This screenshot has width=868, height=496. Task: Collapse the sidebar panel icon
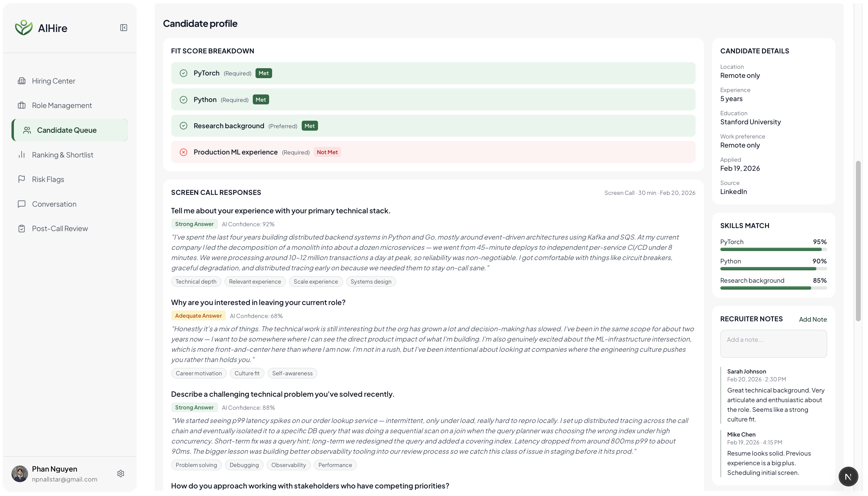[124, 27]
